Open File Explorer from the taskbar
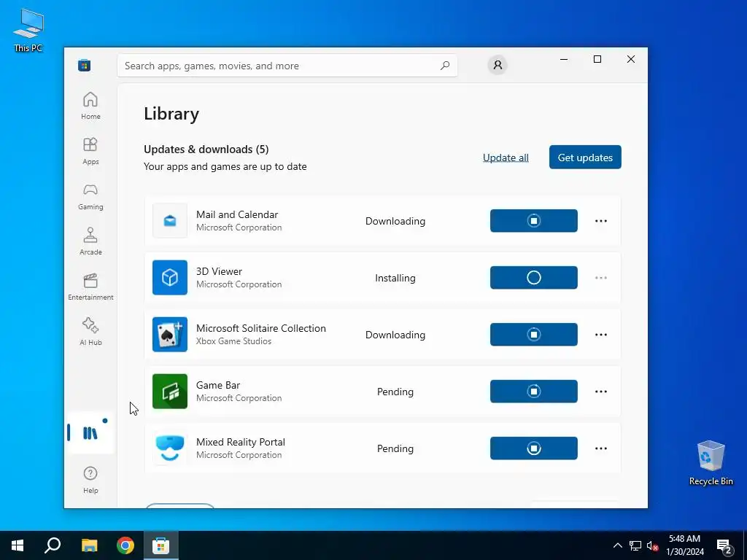The height and width of the screenshot is (560, 747). point(89,545)
